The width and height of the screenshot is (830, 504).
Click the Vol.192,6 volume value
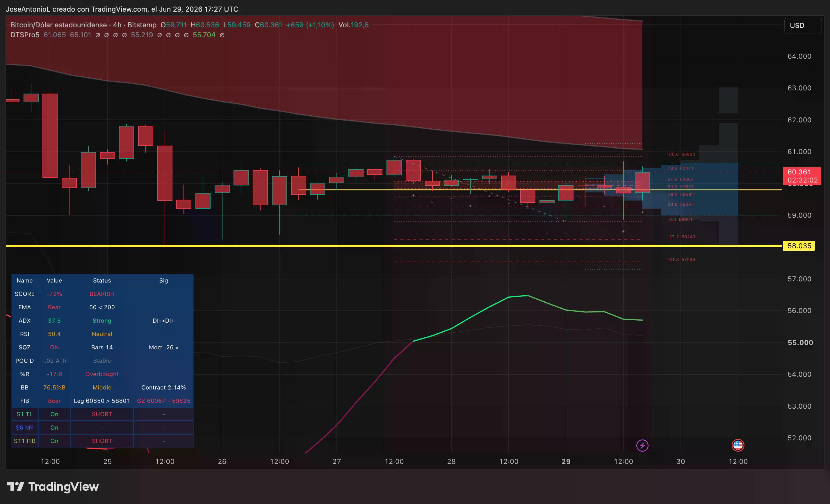(x=353, y=25)
